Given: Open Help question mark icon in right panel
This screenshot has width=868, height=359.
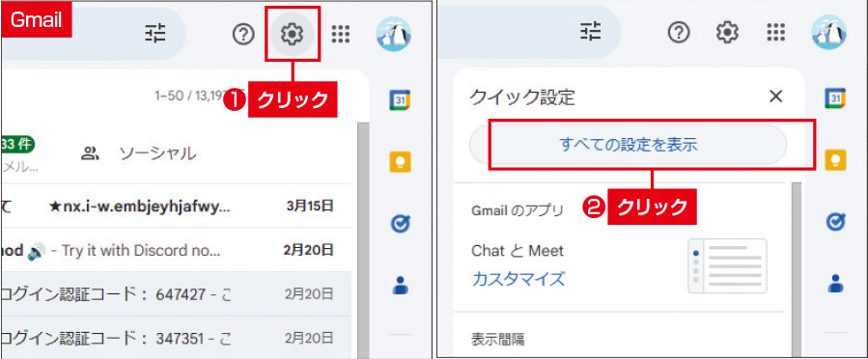Looking at the screenshot, I should (679, 33).
